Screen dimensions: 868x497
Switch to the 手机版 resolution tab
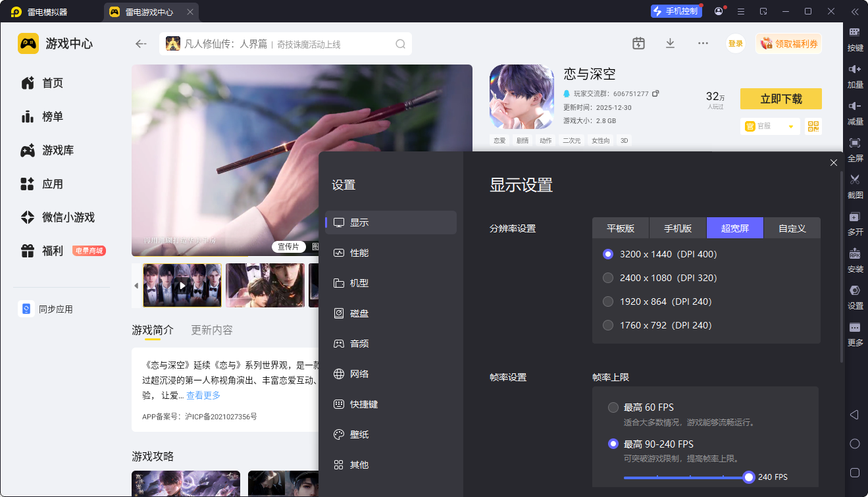(678, 228)
